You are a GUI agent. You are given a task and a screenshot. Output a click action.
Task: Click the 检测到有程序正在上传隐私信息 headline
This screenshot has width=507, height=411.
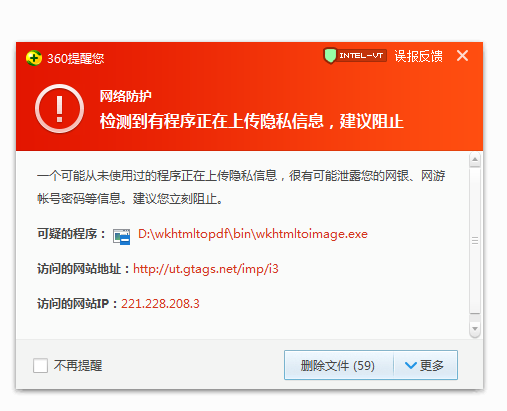click(251, 121)
